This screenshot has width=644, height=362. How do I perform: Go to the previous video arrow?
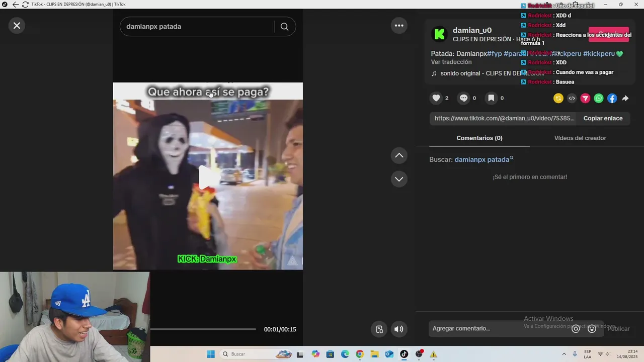(x=399, y=155)
